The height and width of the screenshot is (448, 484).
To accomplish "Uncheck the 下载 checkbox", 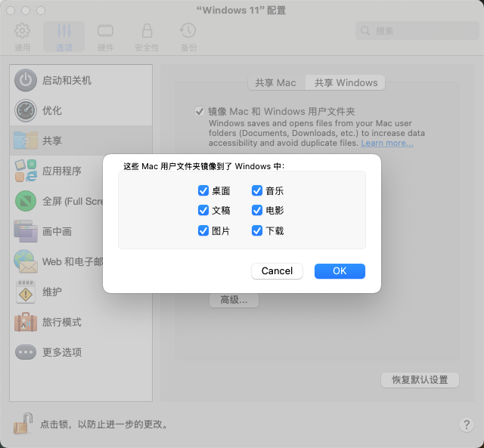I will click(x=257, y=230).
